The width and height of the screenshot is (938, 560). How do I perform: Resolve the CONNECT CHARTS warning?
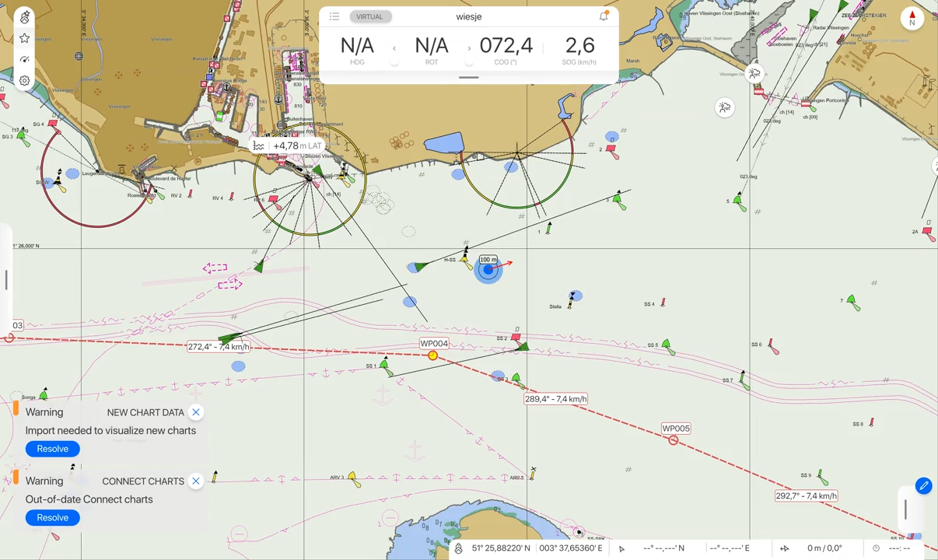[53, 517]
